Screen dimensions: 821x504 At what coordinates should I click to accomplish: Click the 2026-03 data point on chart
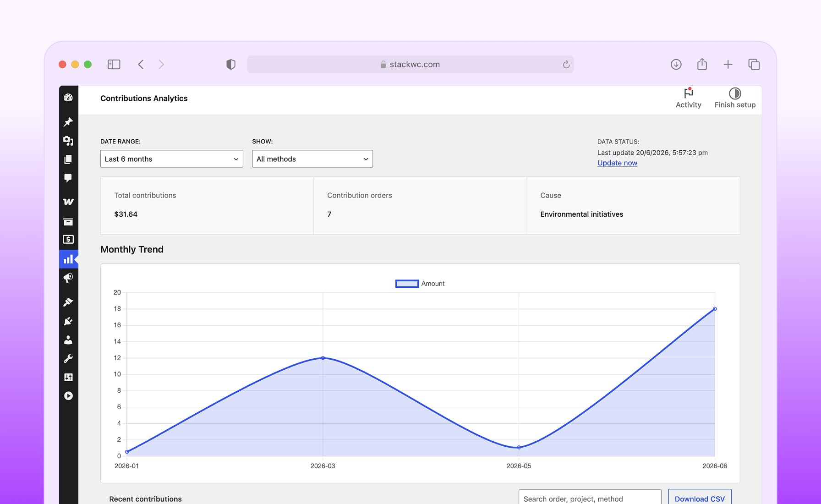coord(323,358)
